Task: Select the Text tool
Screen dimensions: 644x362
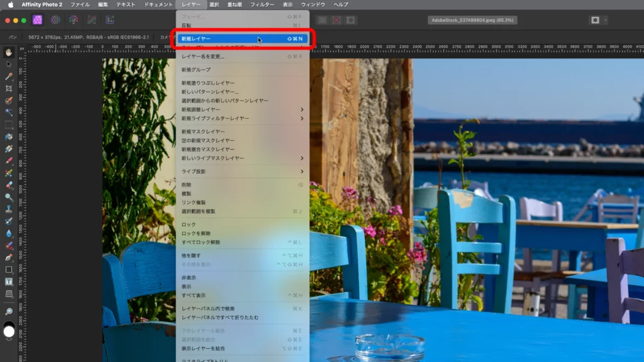Action: pos(9,282)
